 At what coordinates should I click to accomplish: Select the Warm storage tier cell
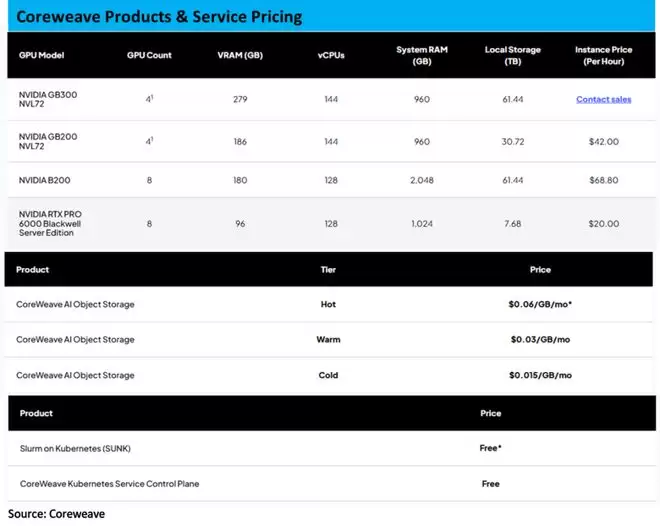coord(328,340)
